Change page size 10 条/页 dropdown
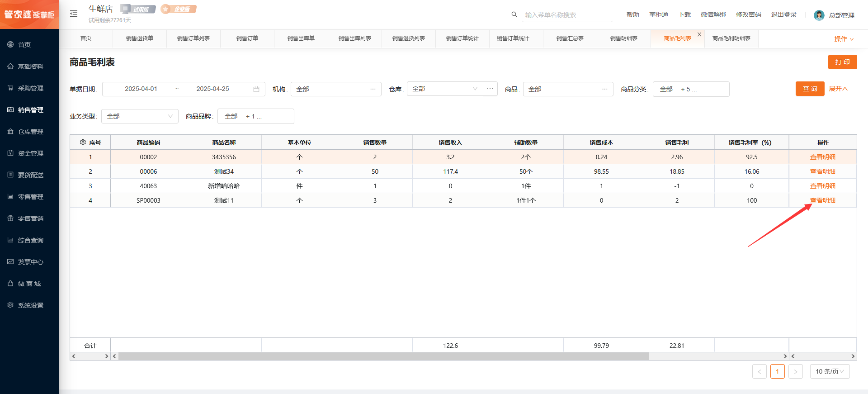The width and height of the screenshot is (868, 394). point(830,371)
